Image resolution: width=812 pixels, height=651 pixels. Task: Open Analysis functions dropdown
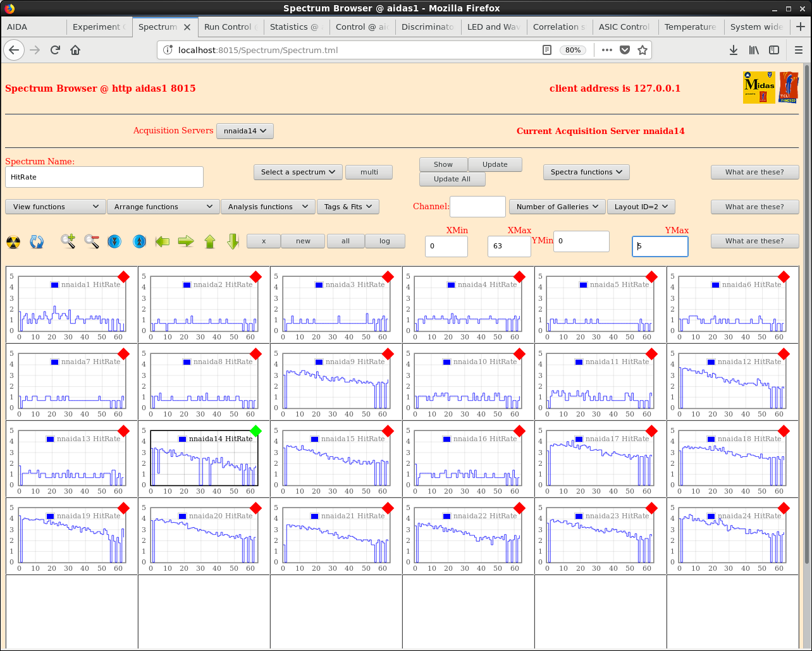coord(268,207)
